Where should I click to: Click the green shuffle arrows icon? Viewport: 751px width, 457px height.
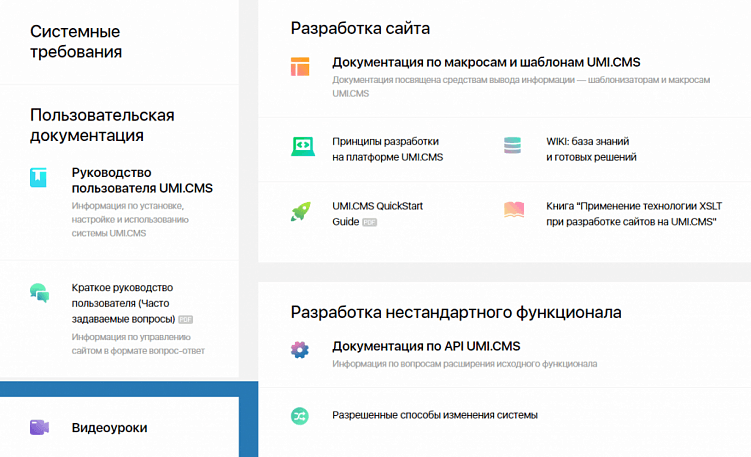pyautogui.click(x=300, y=416)
